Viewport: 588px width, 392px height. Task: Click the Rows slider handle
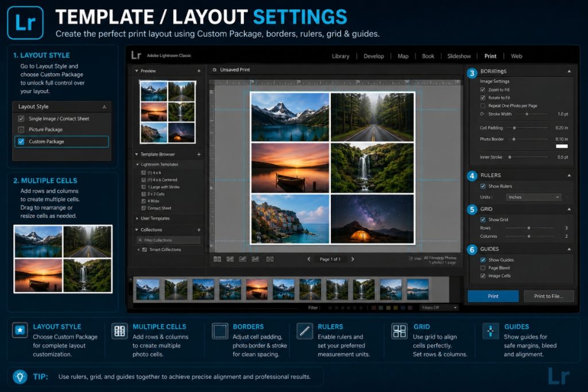529,228
